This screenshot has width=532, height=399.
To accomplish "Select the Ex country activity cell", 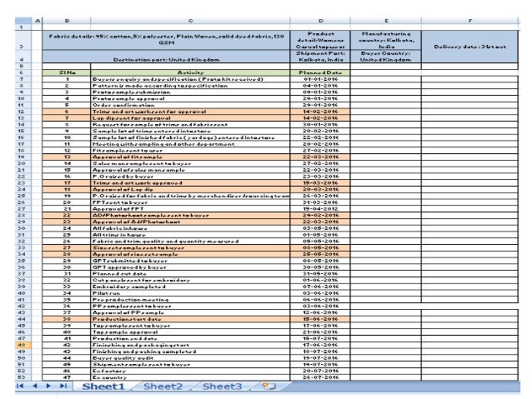I will tap(190, 377).
